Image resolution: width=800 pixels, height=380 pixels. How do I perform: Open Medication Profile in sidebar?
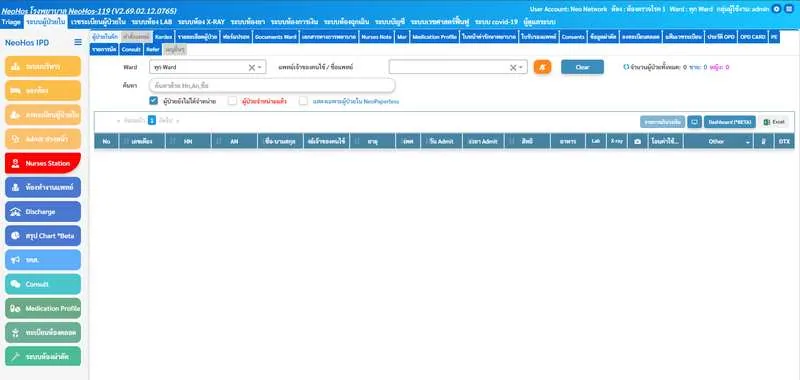coord(43,308)
